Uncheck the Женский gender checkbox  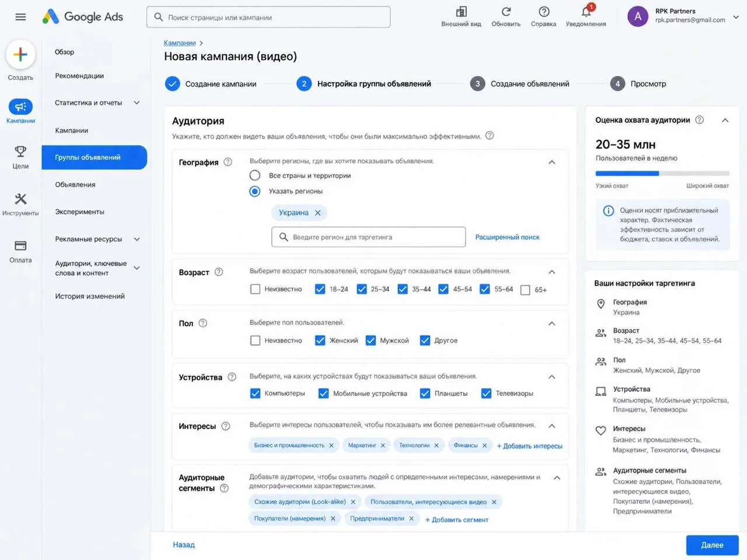[x=320, y=340]
